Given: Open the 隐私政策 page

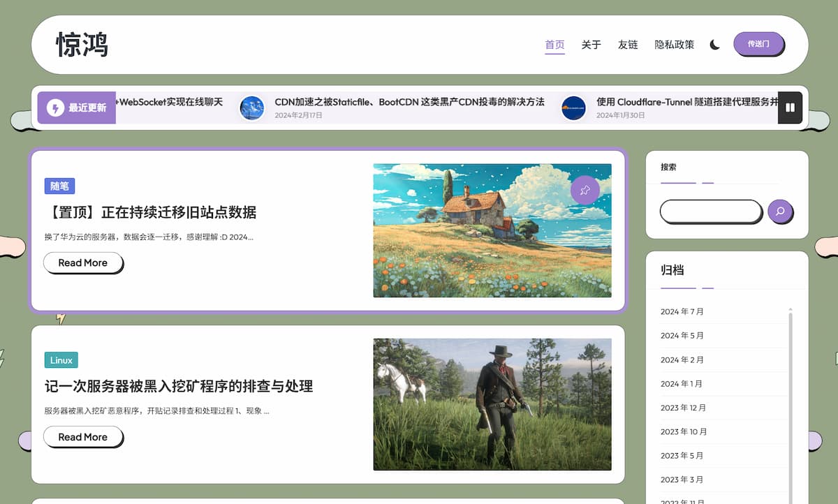Looking at the screenshot, I should coord(674,45).
